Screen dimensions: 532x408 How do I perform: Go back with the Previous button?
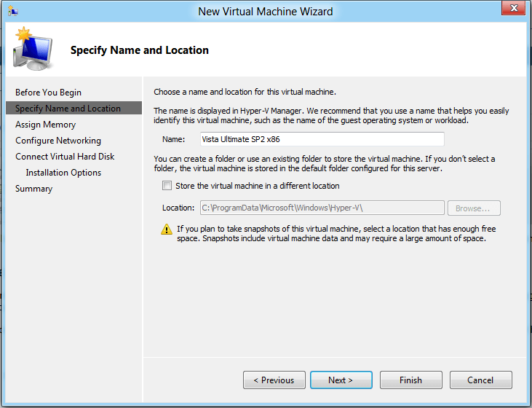(x=274, y=380)
